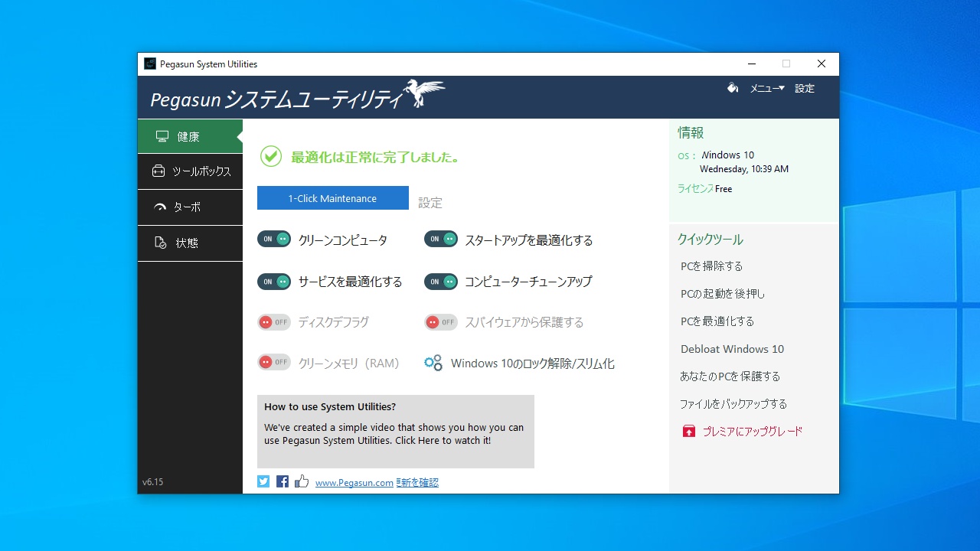Click あなたのPCを保護する quick tool
The width and height of the screenshot is (980, 551).
tap(730, 377)
